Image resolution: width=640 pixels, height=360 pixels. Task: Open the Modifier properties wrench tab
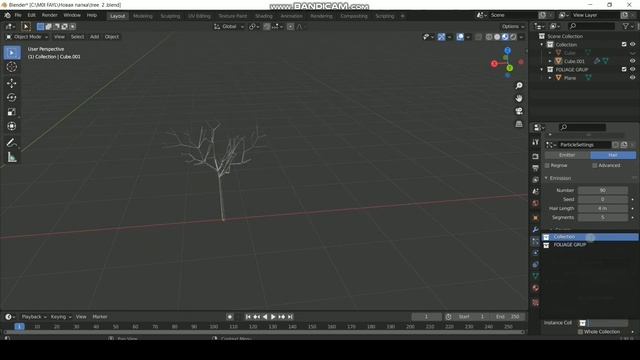[536, 230]
